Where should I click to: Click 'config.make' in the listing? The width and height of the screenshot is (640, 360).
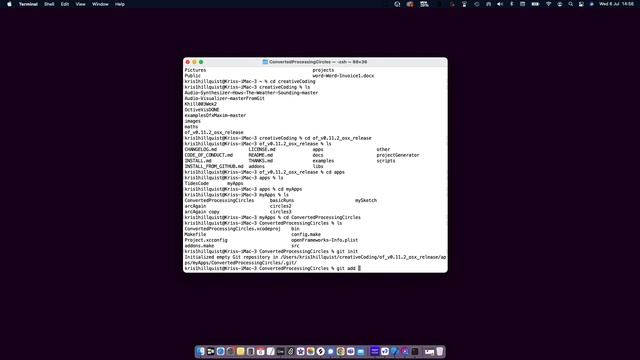(x=306, y=235)
